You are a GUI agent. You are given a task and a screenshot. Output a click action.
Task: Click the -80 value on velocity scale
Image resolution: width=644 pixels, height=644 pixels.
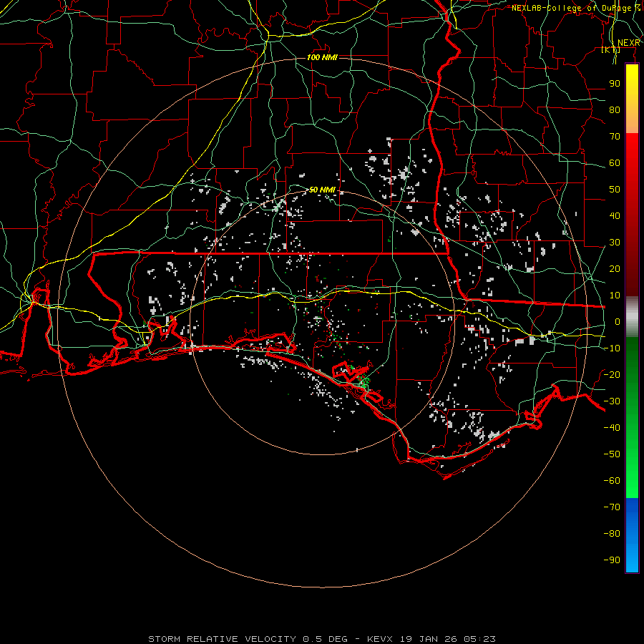(612, 534)
